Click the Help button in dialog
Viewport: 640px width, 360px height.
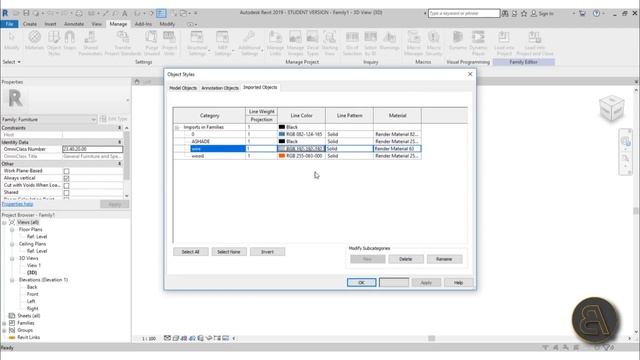point(458,282)
